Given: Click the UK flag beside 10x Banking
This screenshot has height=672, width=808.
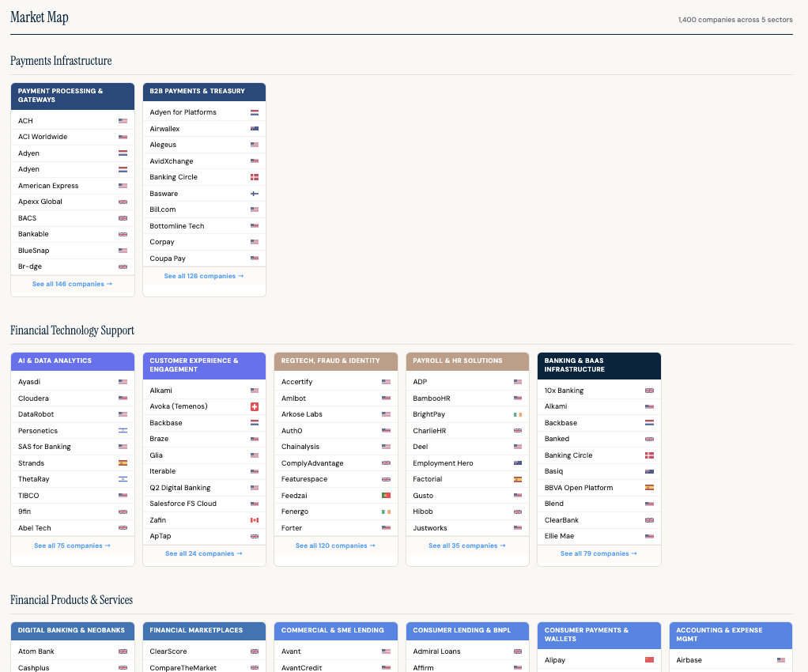Looking at the screenshot, I should [648, 390].
